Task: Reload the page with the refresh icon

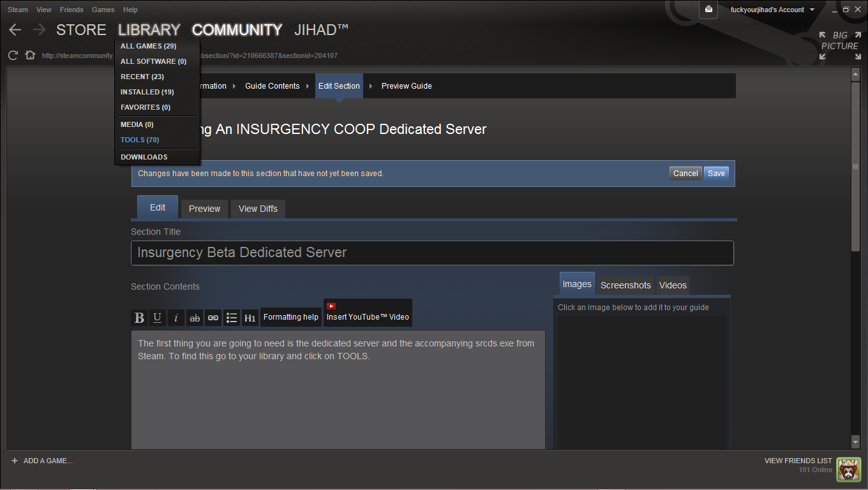Action: (13, 56)
